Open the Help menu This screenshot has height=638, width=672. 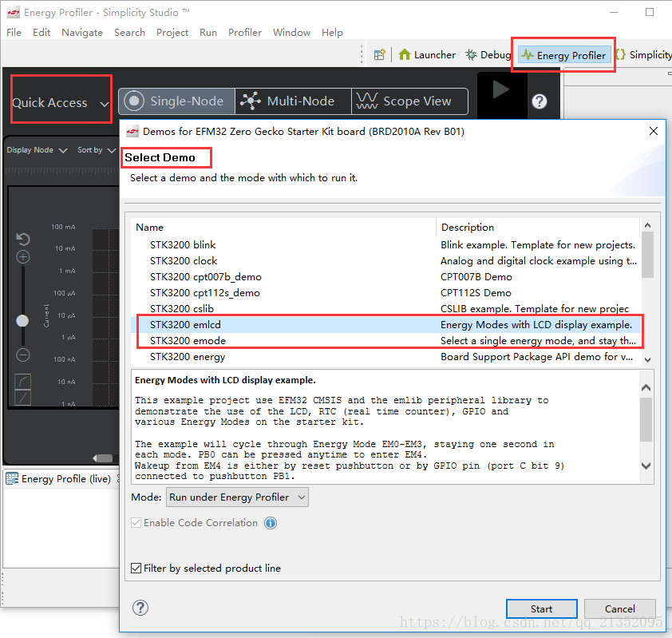(332, 33)
